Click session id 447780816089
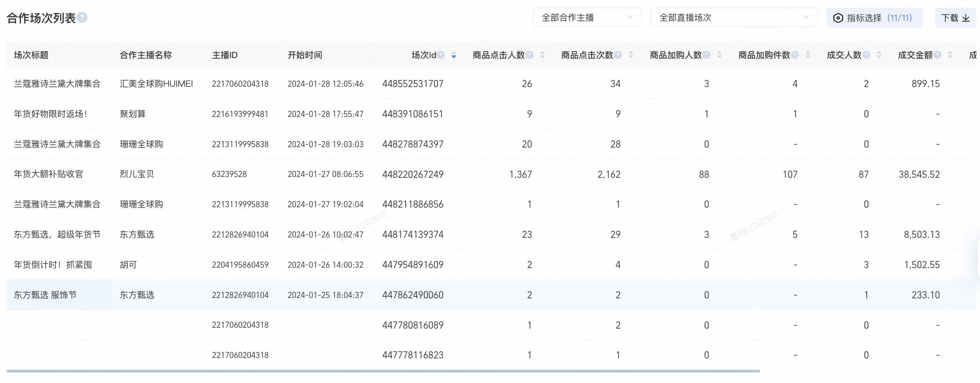Screen dimensions: 980x383 tap(413, 325)
